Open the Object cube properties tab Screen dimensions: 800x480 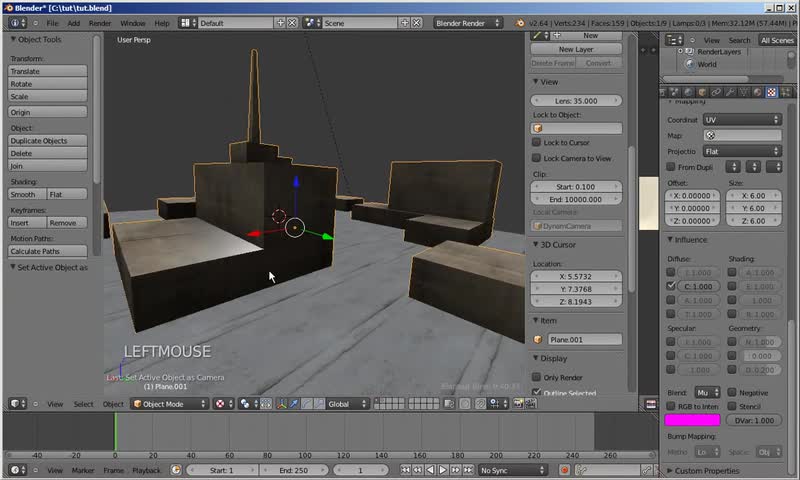click(x=703, y=92)
